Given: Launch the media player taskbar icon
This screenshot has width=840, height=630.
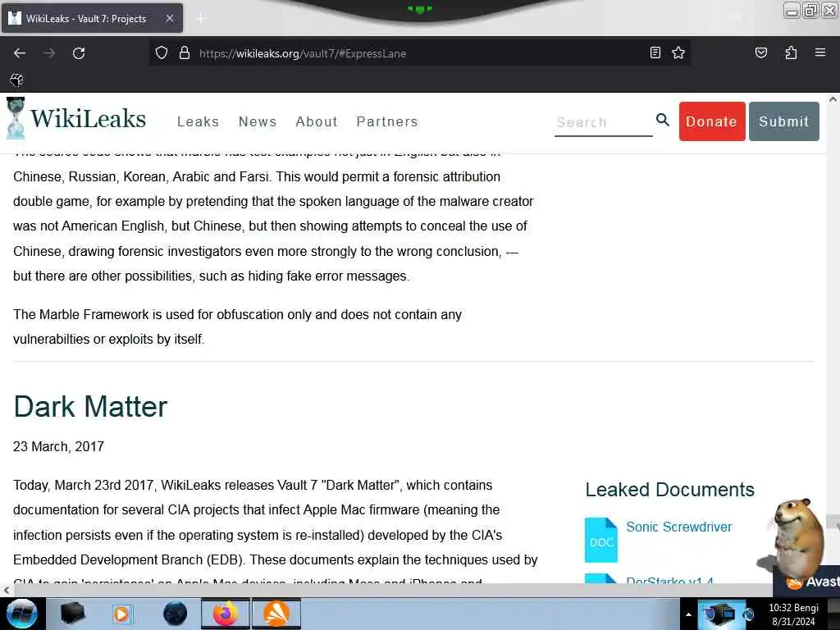Looking at the screenshot, I should (121, 614).
